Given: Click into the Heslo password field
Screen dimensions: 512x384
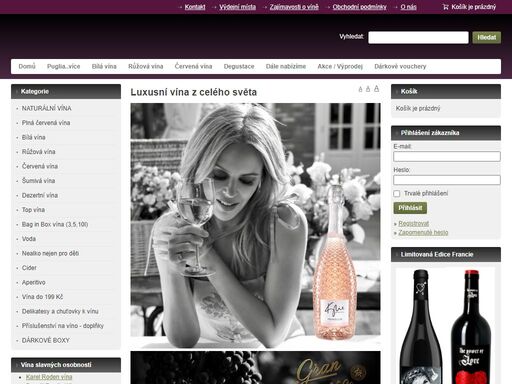Looking at the screenshot, I should point(447,180).
